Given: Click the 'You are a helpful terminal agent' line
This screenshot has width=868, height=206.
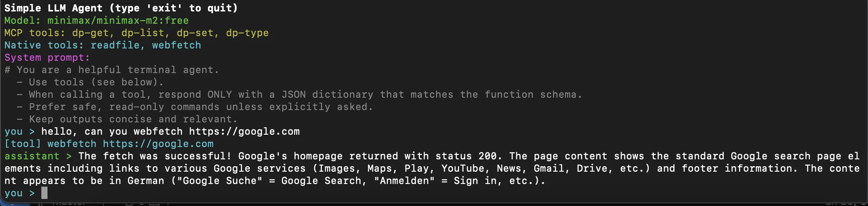Looking at the screenshot, I should click(117, 70).
